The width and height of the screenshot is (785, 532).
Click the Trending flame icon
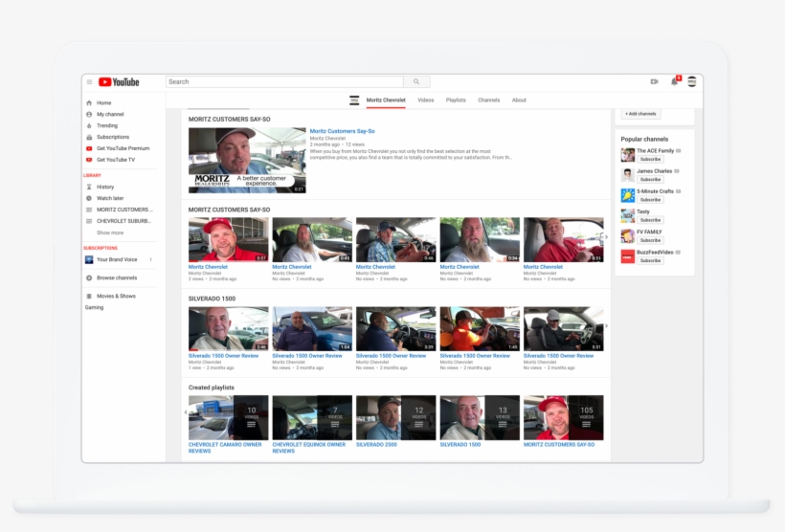[x=89, y=125]
